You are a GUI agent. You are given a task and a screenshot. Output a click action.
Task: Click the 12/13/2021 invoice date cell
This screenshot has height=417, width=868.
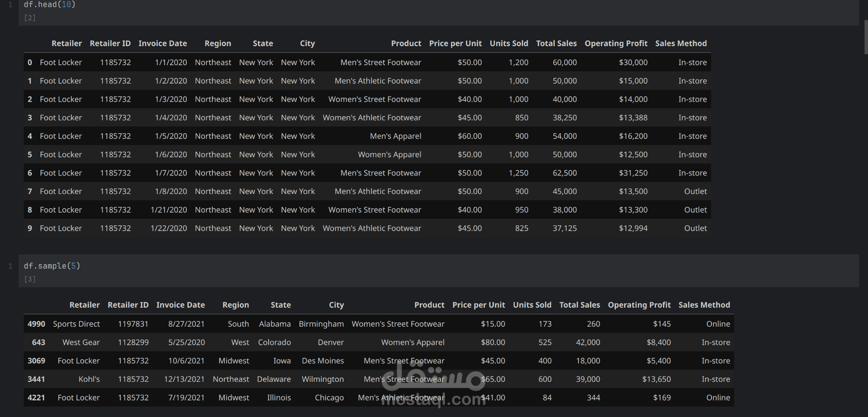(x=184, y=379)
